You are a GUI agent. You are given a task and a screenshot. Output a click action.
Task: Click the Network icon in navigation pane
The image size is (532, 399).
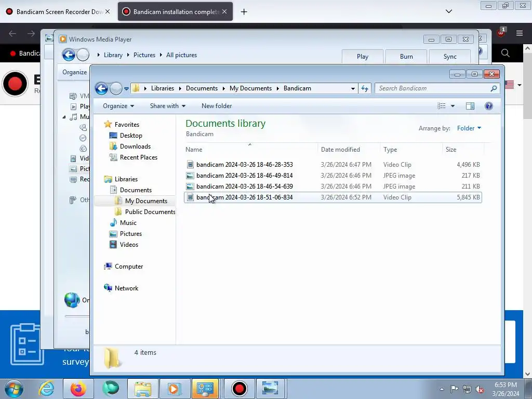click(108, 288)
